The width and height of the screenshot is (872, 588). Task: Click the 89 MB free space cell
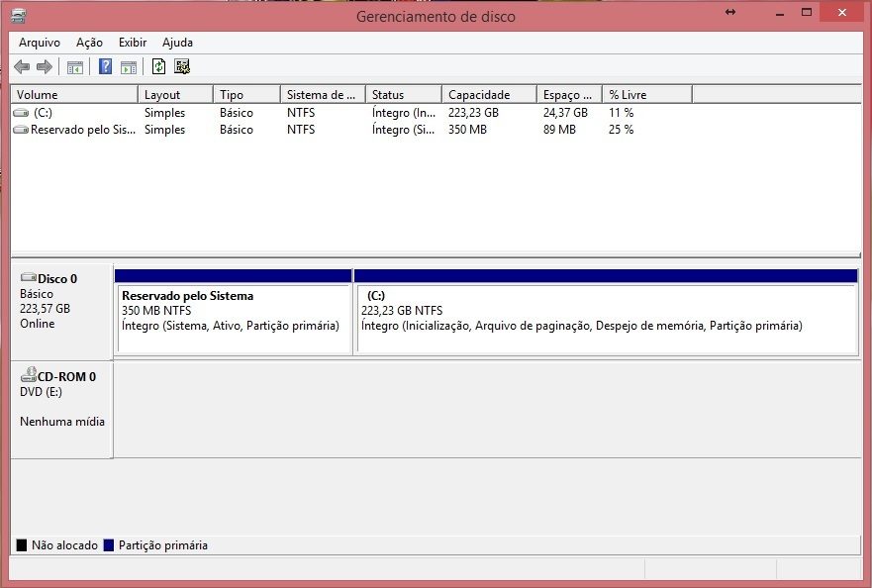click(x=559, y=130)
